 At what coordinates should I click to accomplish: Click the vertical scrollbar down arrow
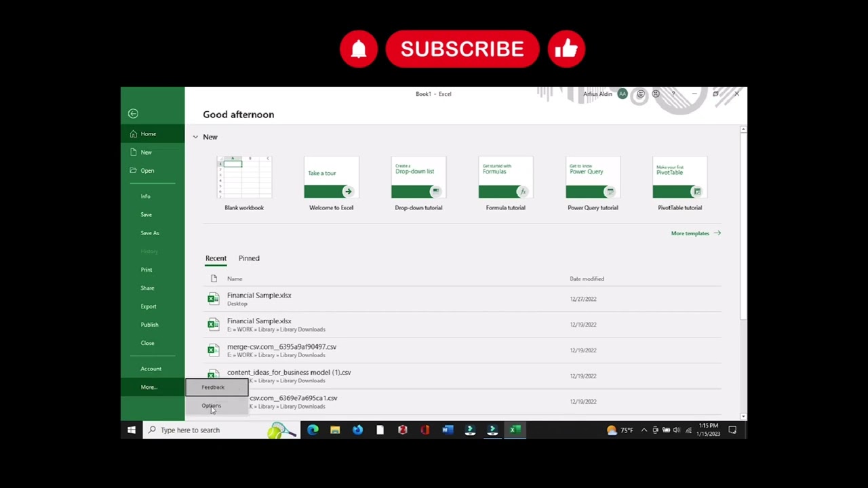744,416
